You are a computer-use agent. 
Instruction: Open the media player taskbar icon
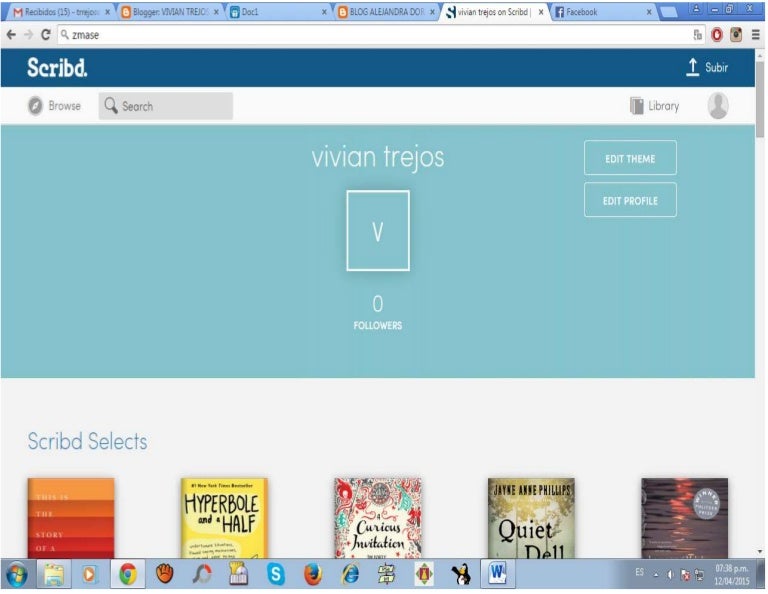89,574
